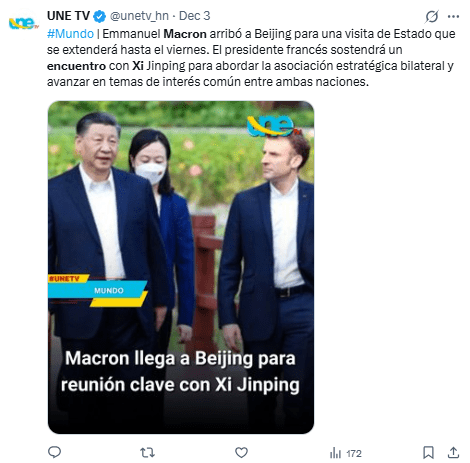Bookmark this UNE TV post
The height and width of the screenshot is (463, 470).
(428, 452)
